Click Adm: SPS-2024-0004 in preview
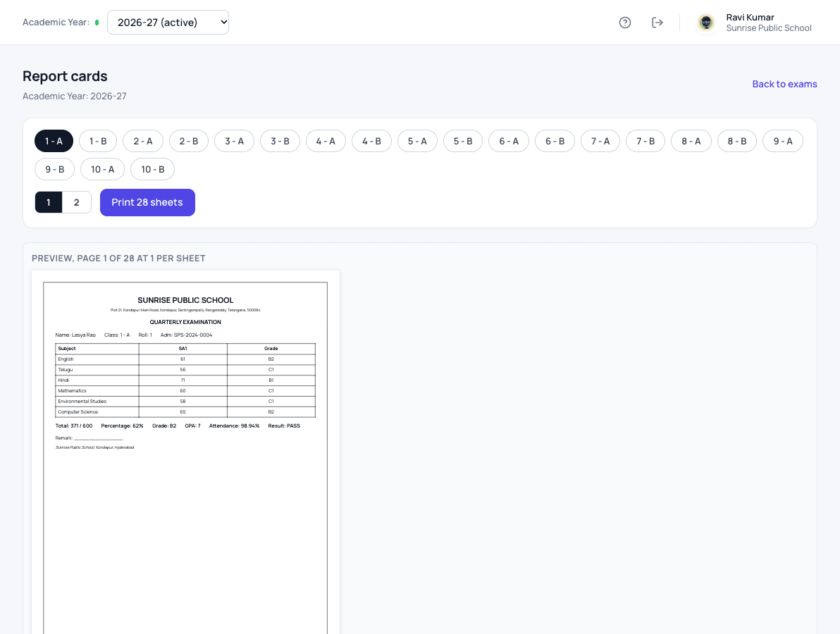The height and width of the screenshot is (634, 840). pyautogui.click(x=187, y=335)
